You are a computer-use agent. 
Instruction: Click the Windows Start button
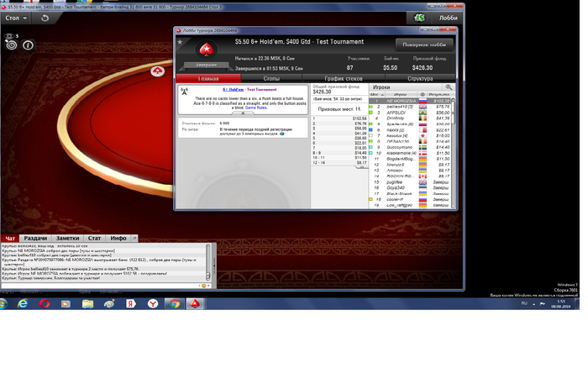pos(3,303)
